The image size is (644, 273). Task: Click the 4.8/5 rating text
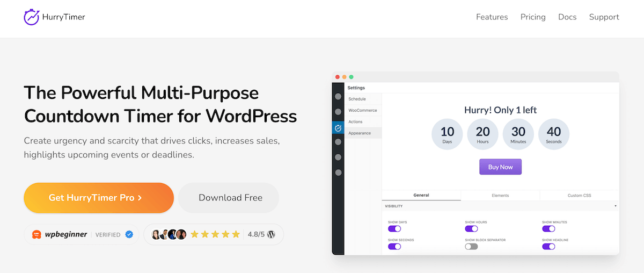[255, 234]
